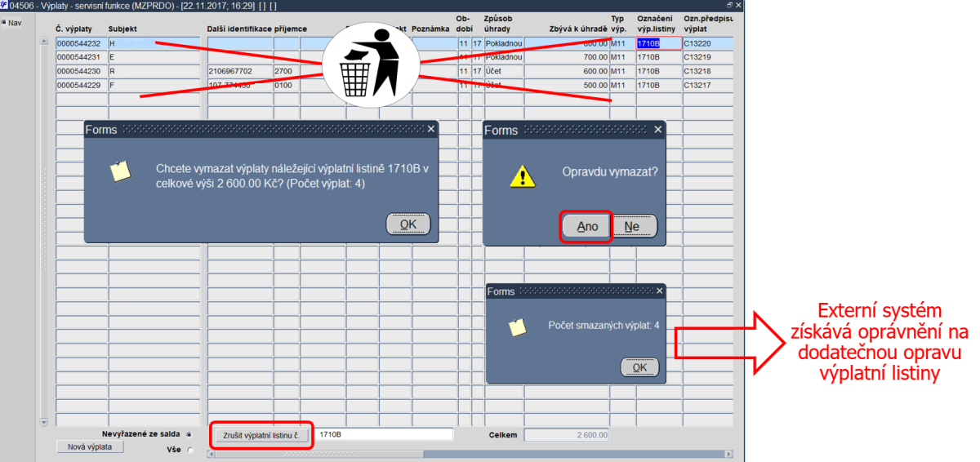Click identification cell 2106967702
Image resolution: width=980 pixels, height=462 pixels.
pyautogui.click(x=240, y=71)
